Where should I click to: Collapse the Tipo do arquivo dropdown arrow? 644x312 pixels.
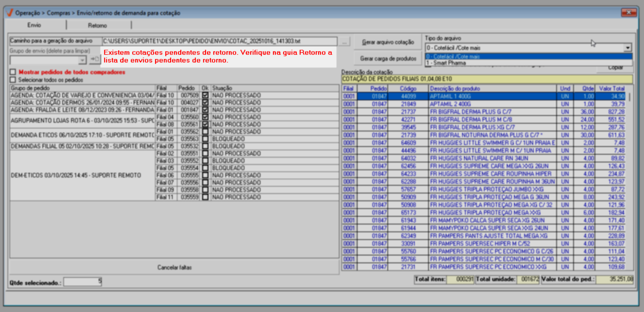[627, 48]
